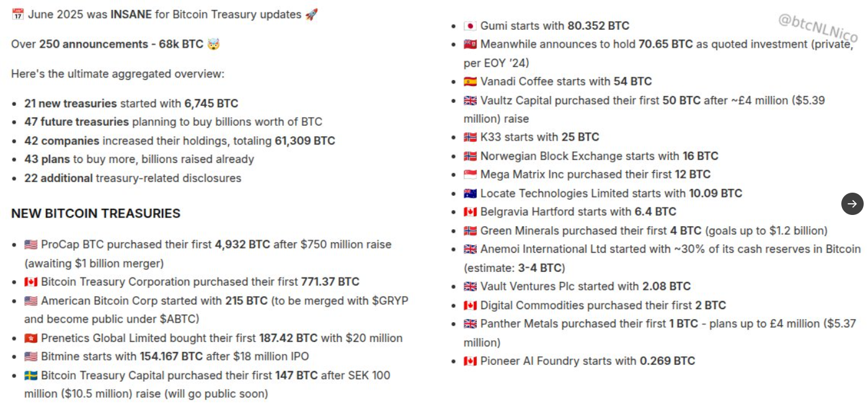Click the exploding head emoji after 68k BTC
Image resolution: width=868 pixels, height=407 pixels.
[x=213, y=44]
